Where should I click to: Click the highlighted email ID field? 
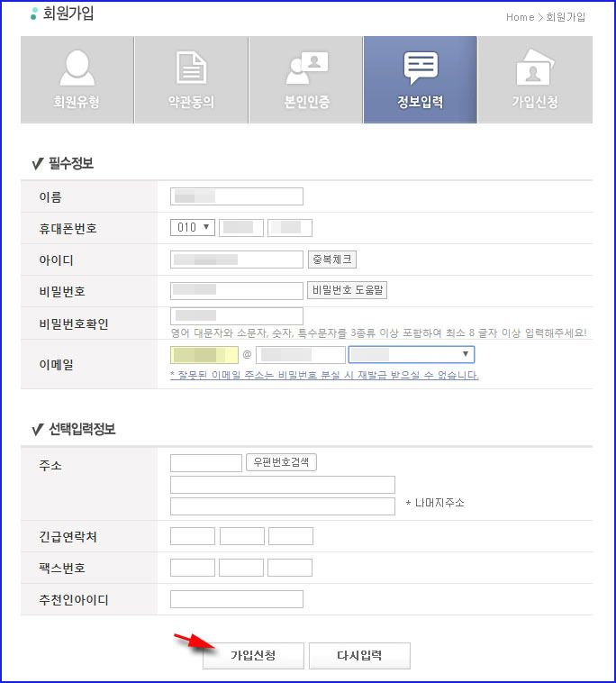coord(204,355)
